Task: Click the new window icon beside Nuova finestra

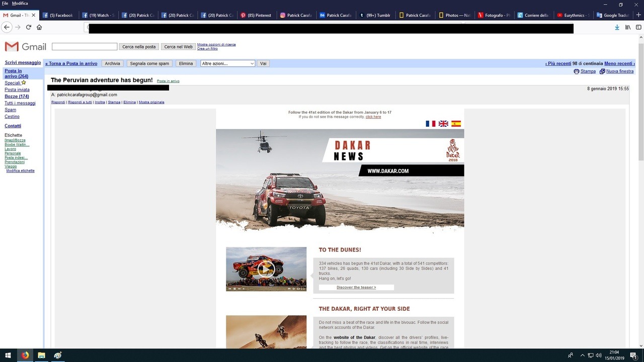Action: click(602, 71)
